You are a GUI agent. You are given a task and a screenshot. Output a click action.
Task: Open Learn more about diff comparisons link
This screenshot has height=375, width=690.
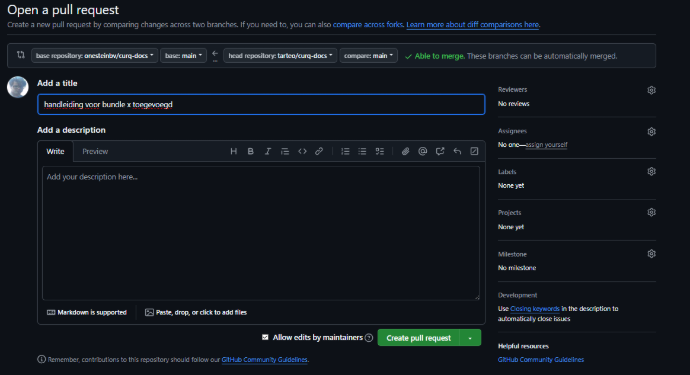[x=473, y=25]
